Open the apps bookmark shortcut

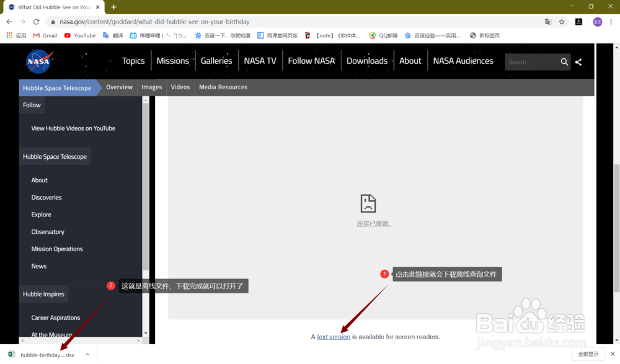(16, 35)
